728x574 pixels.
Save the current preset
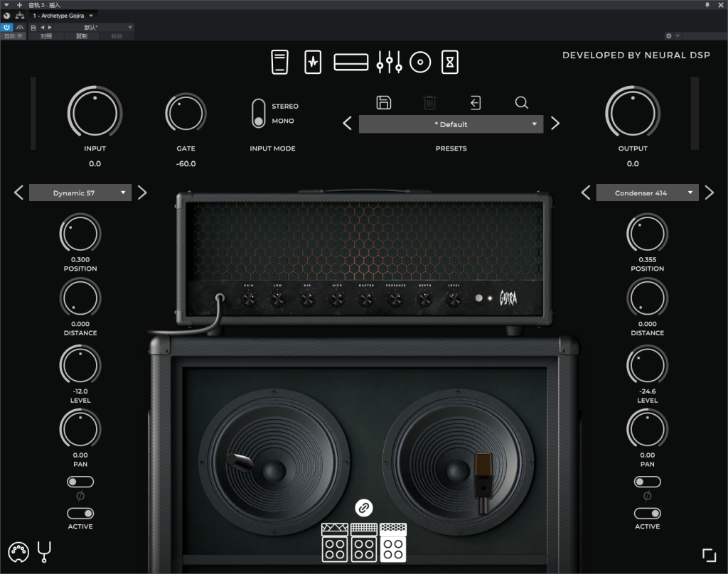coord(383,102)
